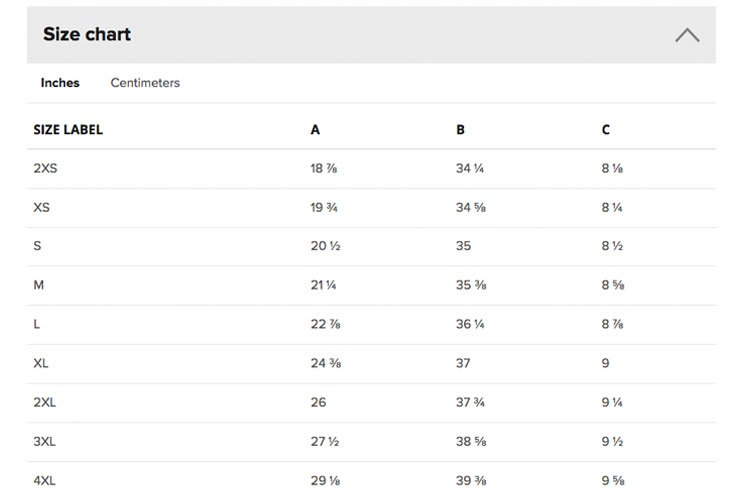The height and width of the screenshot is (500, 750).
Task: Click the 9 ⅝ value for 4XL
Action: pyautogui.click(x=613, y=480)
